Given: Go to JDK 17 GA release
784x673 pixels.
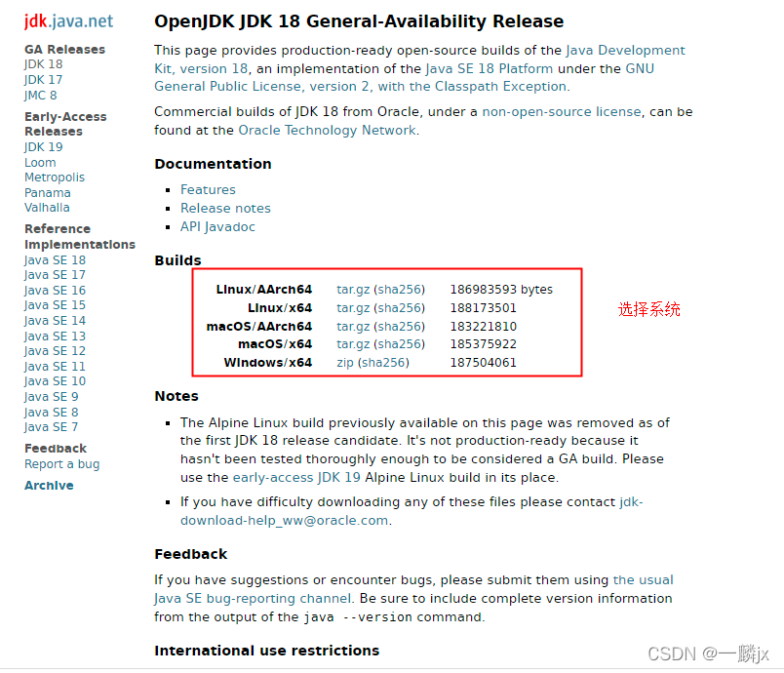Looking at the screenshot, I should pyautogui.click(x=44, y=80).
